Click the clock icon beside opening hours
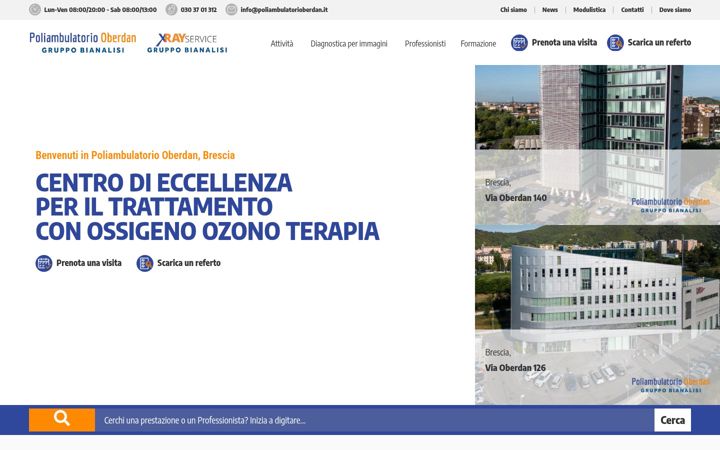The image size is (720, 450). (x=35, y=9)
